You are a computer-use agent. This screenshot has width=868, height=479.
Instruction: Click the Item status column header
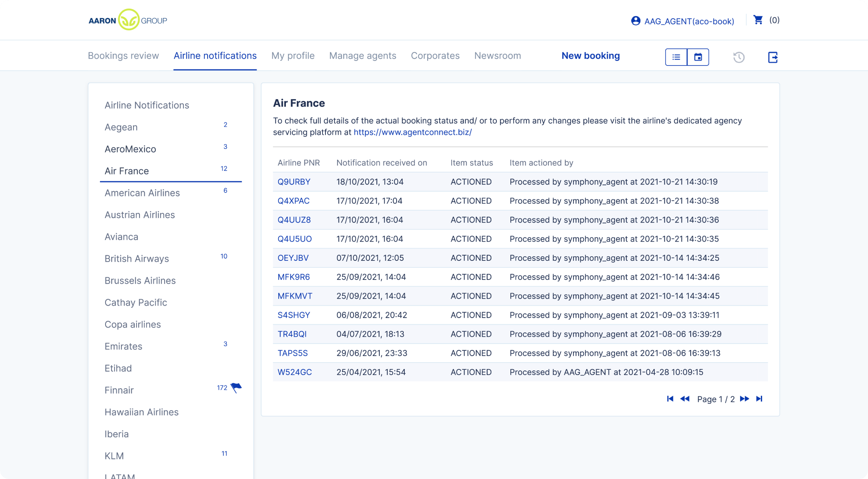pos(471,163)
